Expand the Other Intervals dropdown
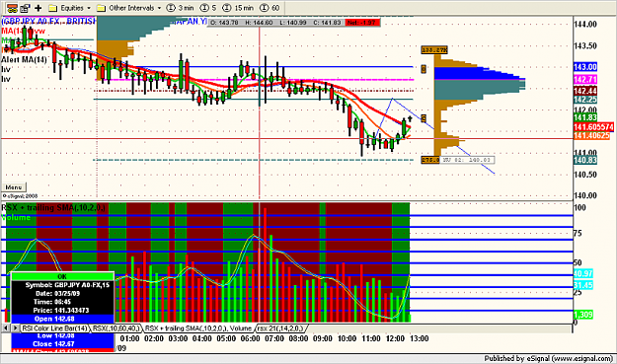The height and width of the screenshot is (364, 617). [128, 8]
